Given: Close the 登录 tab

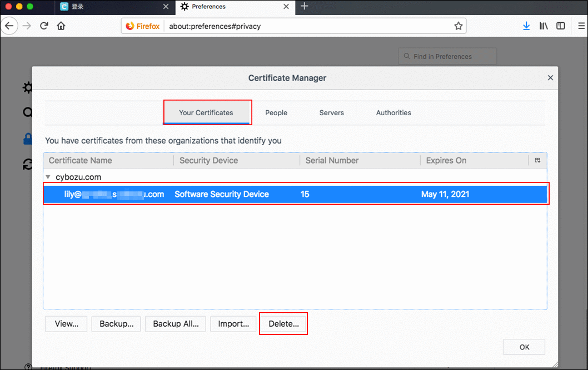Looking at the screenshot, I should click(166, 7).
